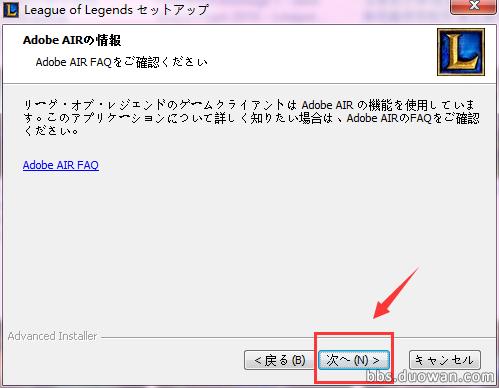
Task: Go back with the < 戻る (B) button
Action: click(x=279, y=360)
